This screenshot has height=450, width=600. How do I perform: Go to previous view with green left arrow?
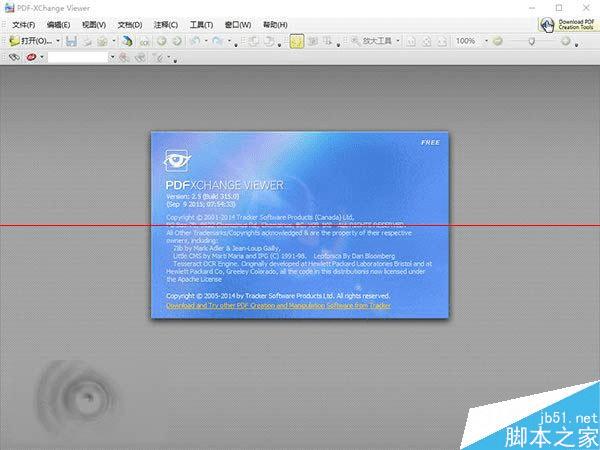pyautogui.click(x=161, y=41)
